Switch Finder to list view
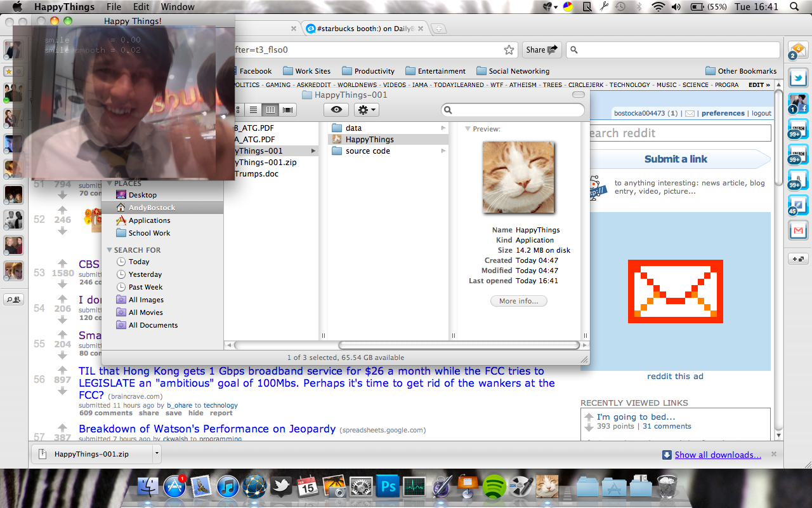 tap(254, 110)
